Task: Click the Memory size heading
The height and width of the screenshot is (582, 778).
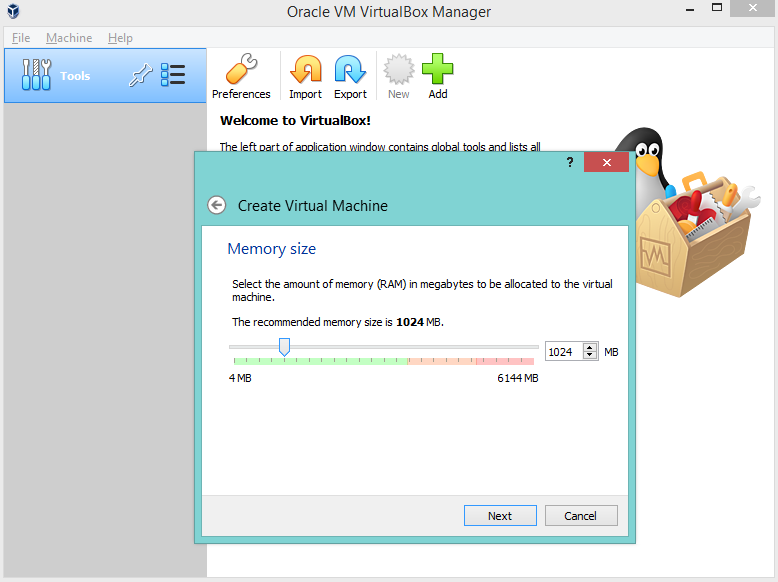Action: coord(271,249)
